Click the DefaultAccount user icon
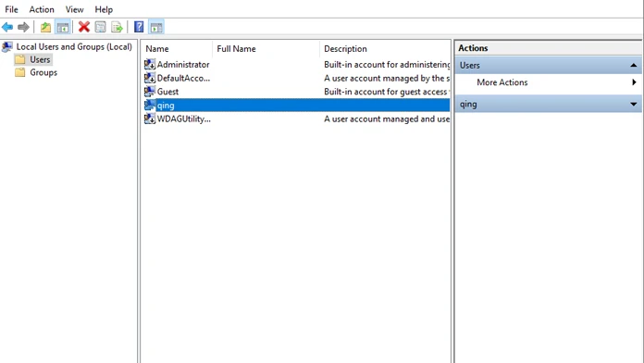Image resolution: width=644 pixels, height=363 pixels. point(150,78)
